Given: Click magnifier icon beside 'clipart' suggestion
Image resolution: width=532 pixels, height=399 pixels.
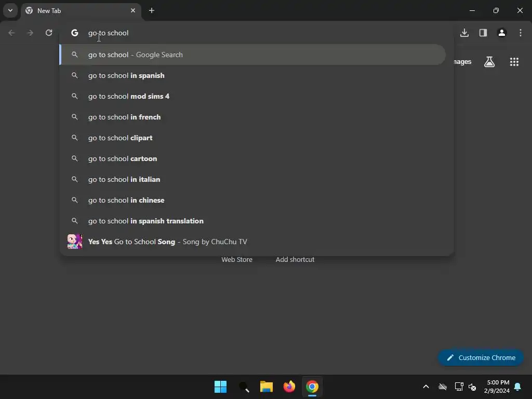Looking at the screenshot, I should (x=75, y=138).
